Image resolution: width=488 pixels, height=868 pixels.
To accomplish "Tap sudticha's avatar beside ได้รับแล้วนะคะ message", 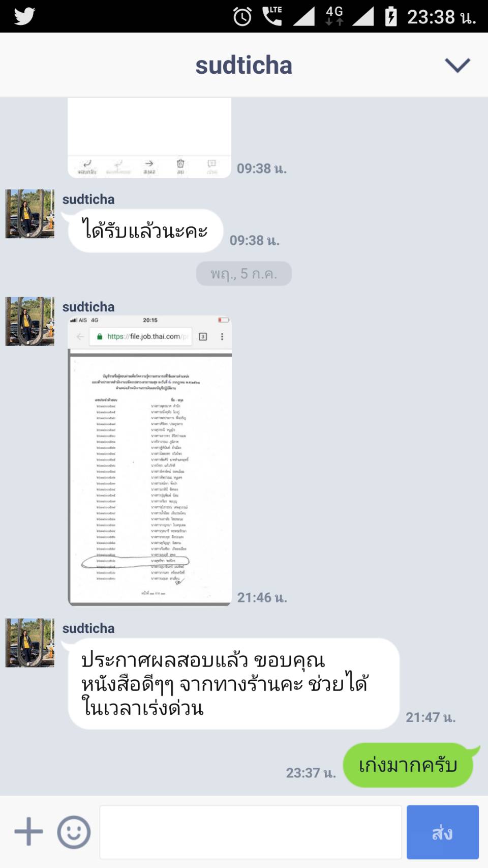I will click(x=29, y=214).
